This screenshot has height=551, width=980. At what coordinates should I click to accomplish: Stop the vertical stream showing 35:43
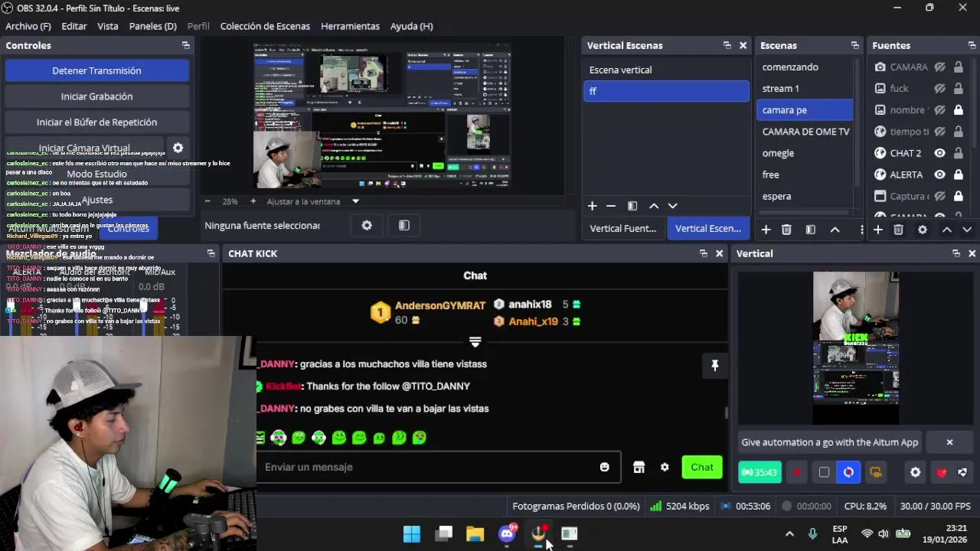coord(759,472)
